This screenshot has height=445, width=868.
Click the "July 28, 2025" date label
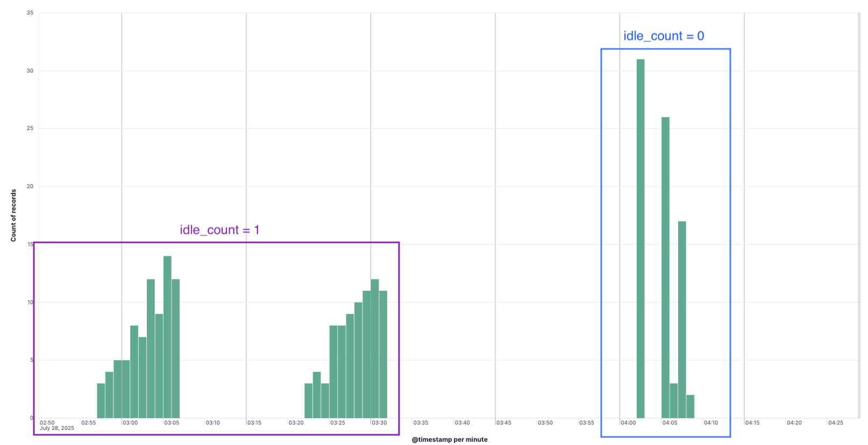click(x=57, y=428)
